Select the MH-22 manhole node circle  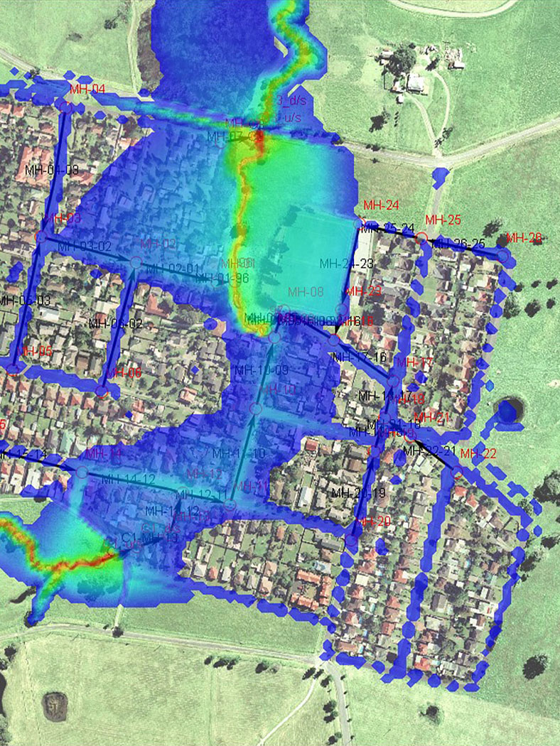[x=457, y=472]
